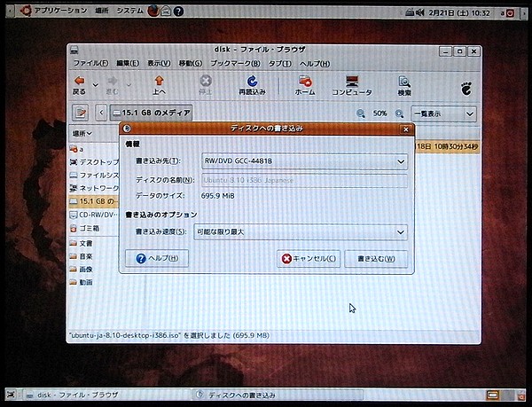
Task: Click the trash icon in bottom panel
Action: tap(521, 395)
